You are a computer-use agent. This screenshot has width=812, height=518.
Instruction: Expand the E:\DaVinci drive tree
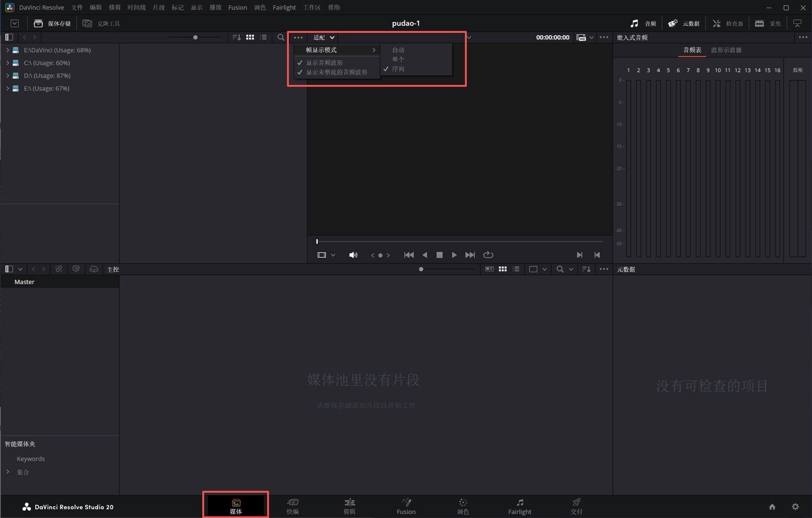[8, 50]
